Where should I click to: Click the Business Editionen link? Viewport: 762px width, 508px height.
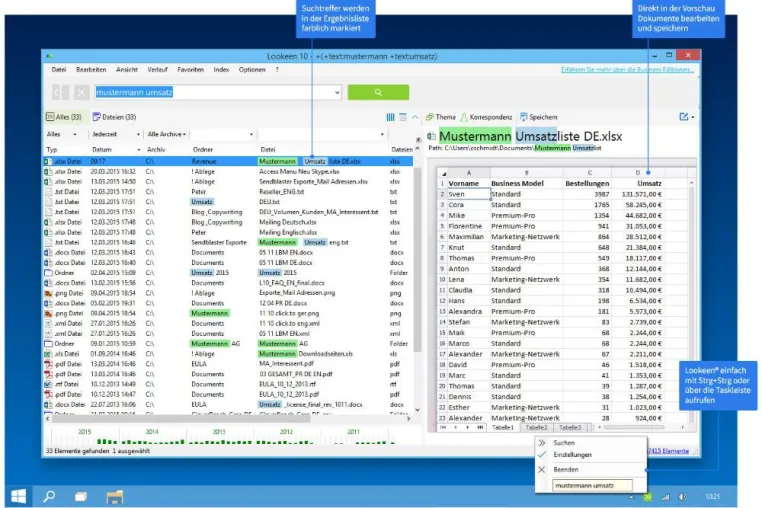627,70
